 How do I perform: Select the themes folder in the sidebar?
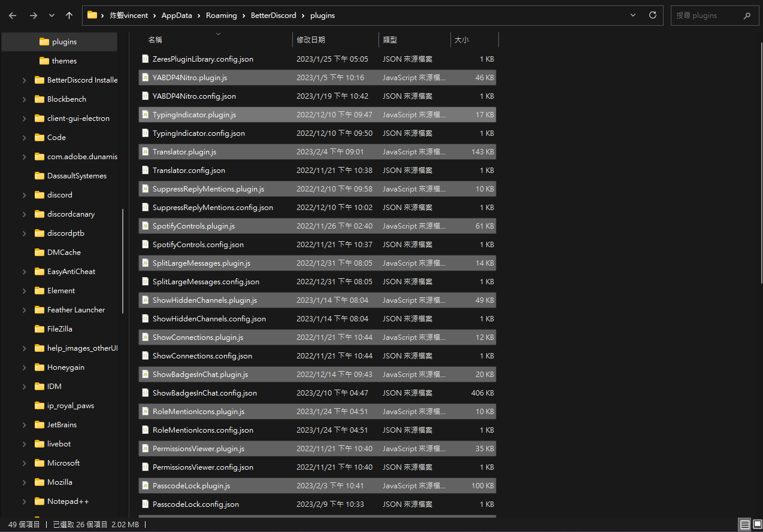click(x=64, y=60)
